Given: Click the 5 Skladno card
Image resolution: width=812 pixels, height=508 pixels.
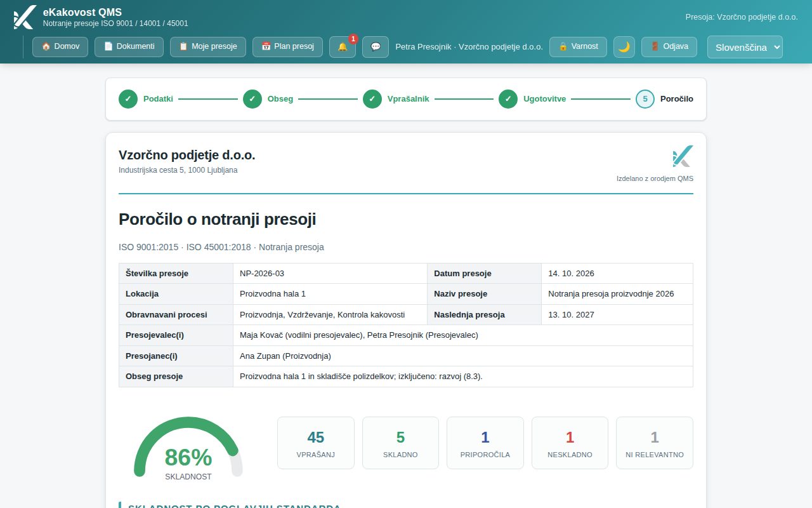Looking at the screenshot, I should point(400,443).
